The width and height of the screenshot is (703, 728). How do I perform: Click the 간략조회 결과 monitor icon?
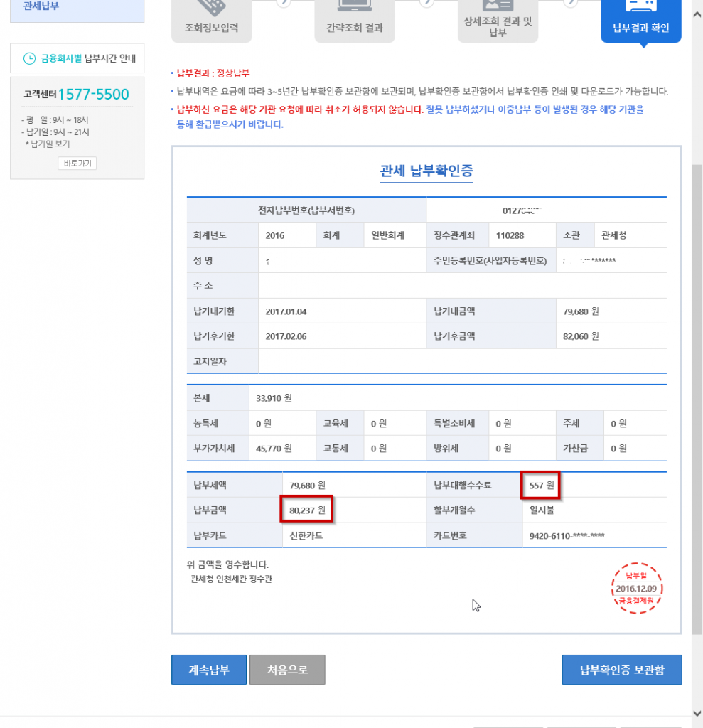[354, 6]
